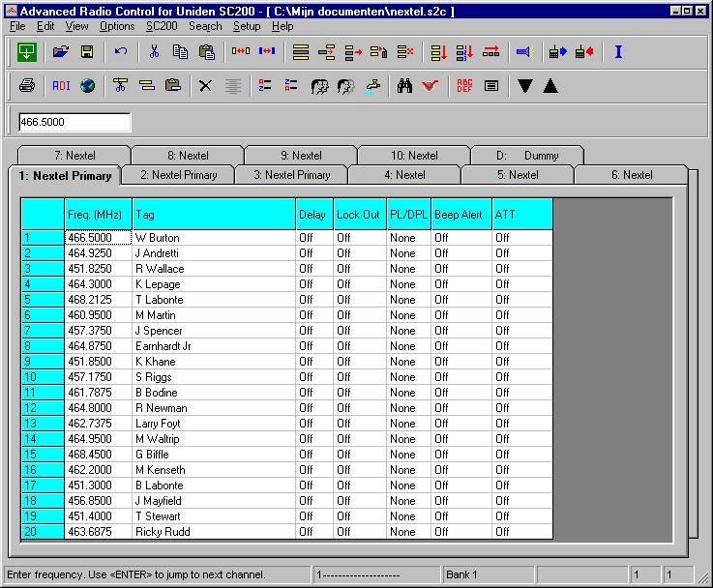Click the undo arrow icon

click(x=121, y=52)
